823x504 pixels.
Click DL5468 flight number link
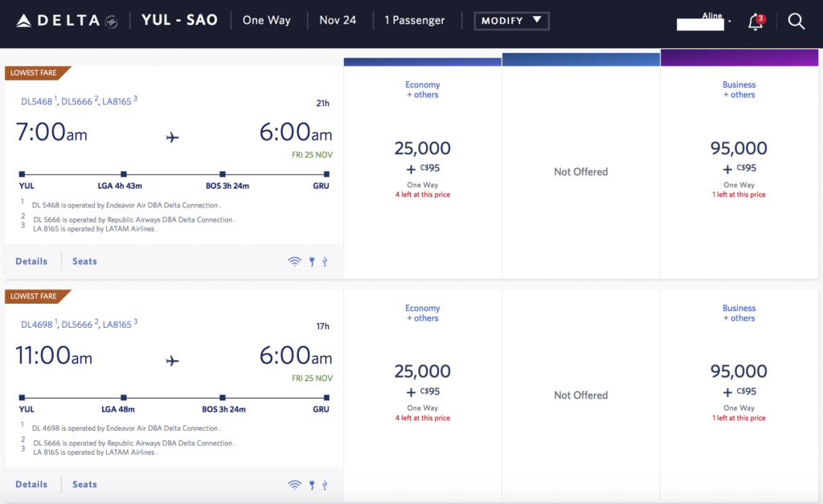click(37, 101)
